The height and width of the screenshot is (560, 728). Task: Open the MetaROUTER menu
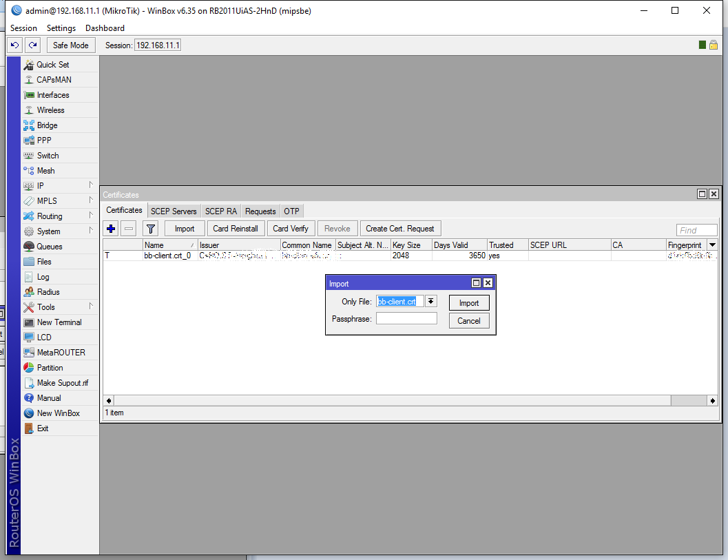tap(61, 353)
